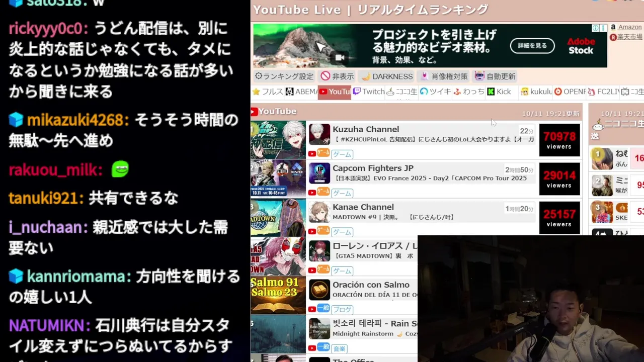Toggle 自動更新 auto refresh
Screen dimensions: 644x362
click(x=495, y=76)
